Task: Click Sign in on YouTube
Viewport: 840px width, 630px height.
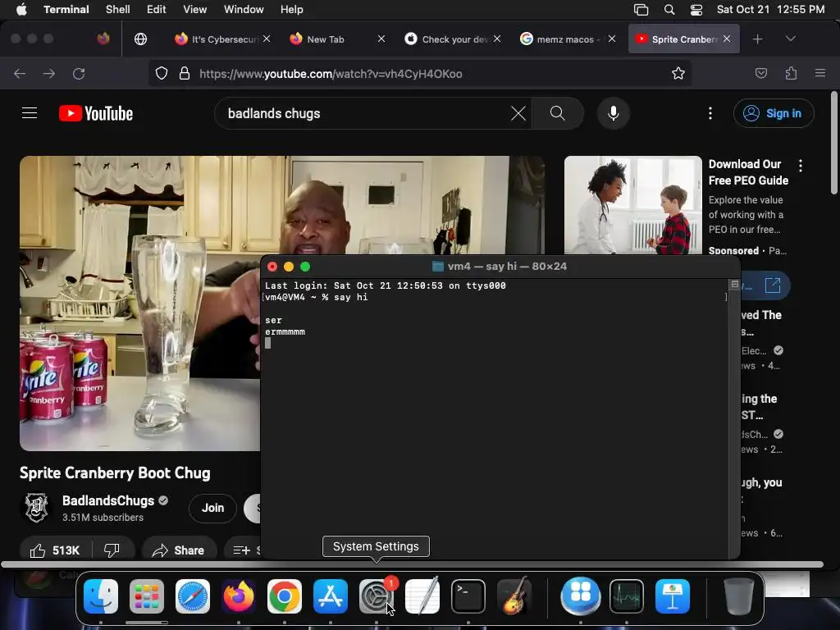Action: point(774,113)
